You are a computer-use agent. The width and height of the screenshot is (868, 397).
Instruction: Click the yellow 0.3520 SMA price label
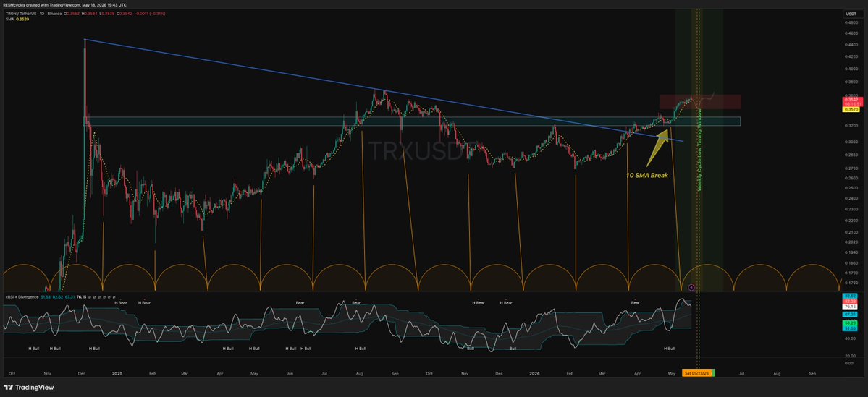click(x=850, y=110)
